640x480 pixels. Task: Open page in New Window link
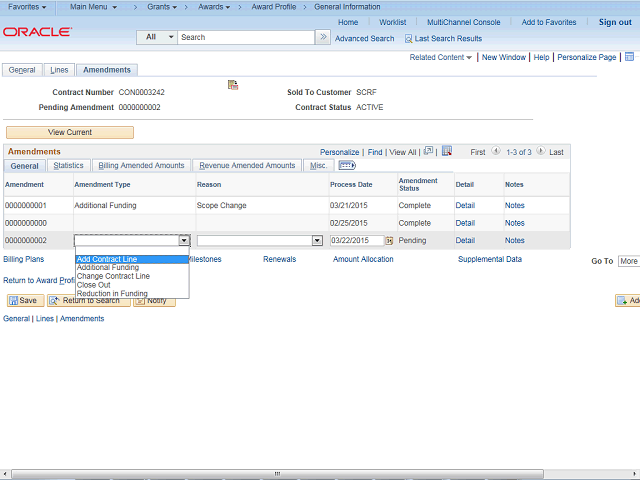click(504, 57)
